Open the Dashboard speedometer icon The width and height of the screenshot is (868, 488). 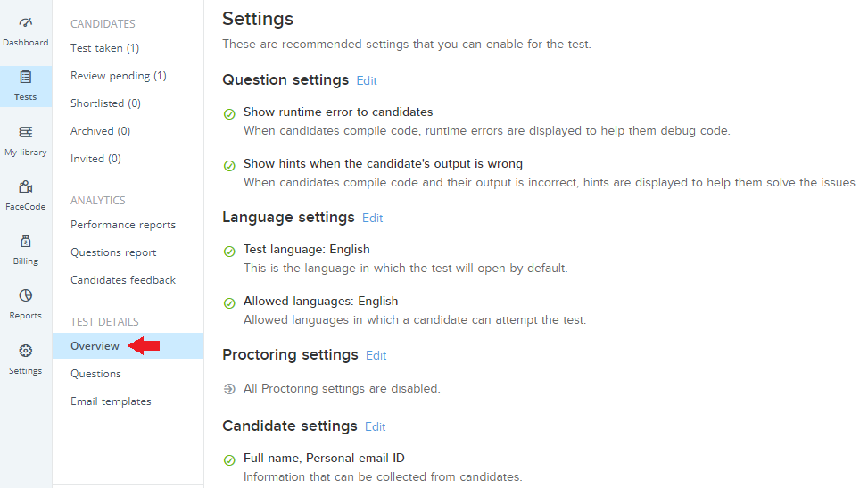click(26, 22)
